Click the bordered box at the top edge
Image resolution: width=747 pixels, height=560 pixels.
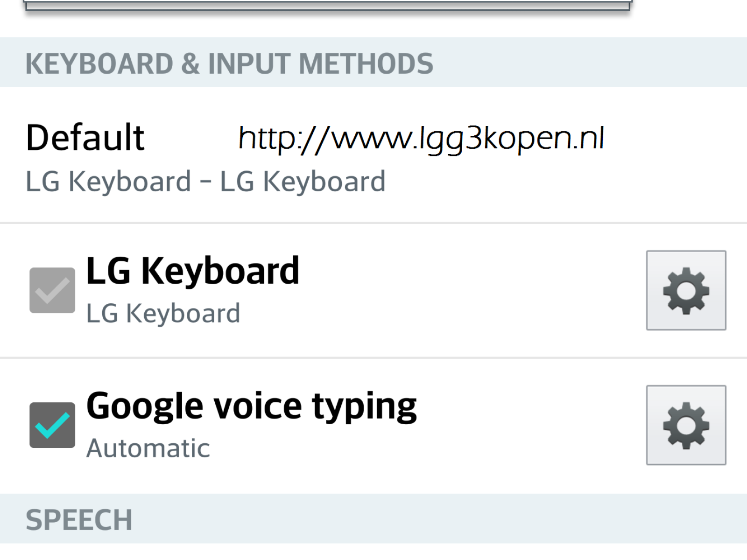pyautogui.click(x=327, y=5)
